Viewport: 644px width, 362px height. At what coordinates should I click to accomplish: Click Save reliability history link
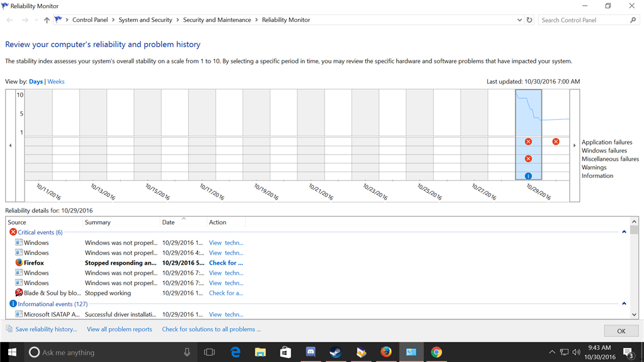tap(46, 329)
